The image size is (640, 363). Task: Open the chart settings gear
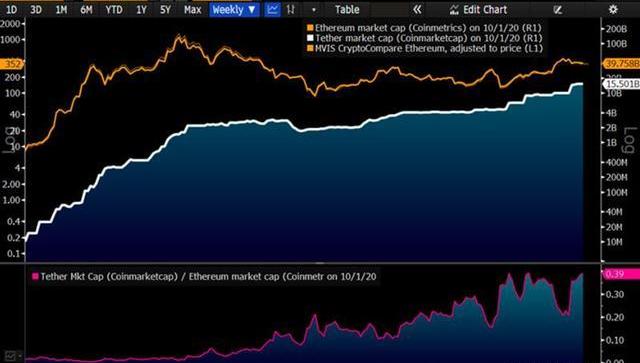pyautogui.click(x=613, y=9)
